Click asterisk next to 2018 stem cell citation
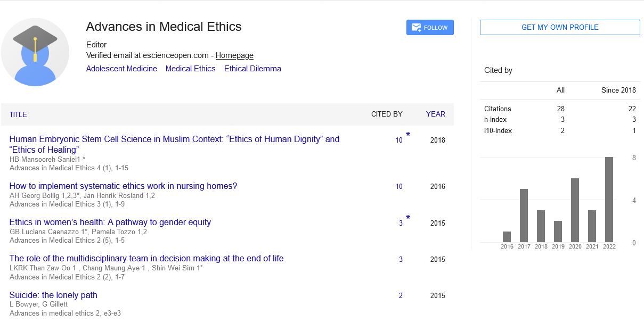Image resolution: width=644 pixels, height=322 pixels. pos(408,135)
